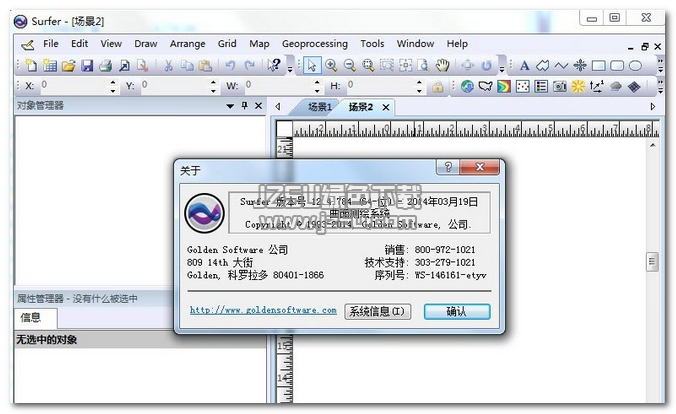This screenshot has width=676, height=414.
Task: Create a new Shaded Relief Map
Action: click(578, 87)
